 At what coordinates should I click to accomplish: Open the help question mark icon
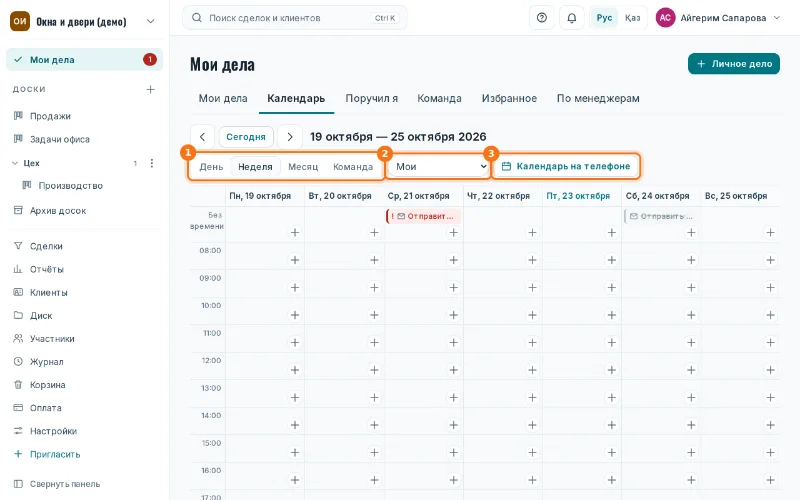tap(542, 18)
